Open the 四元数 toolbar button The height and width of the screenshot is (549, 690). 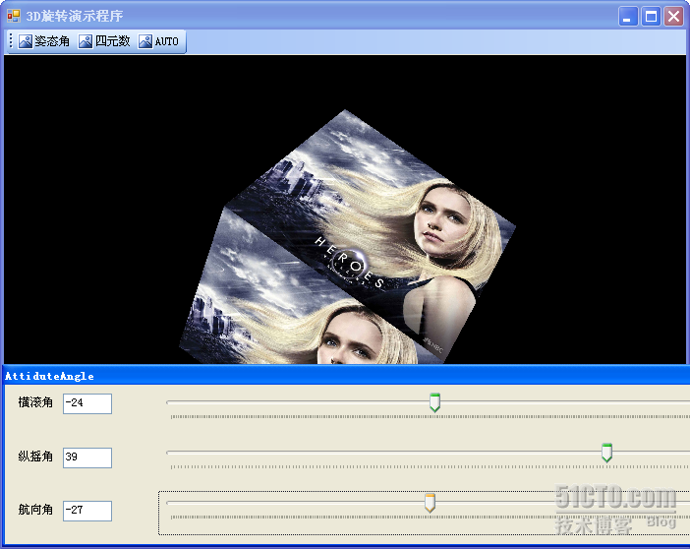pyautogui.click(x=105, y=41)
